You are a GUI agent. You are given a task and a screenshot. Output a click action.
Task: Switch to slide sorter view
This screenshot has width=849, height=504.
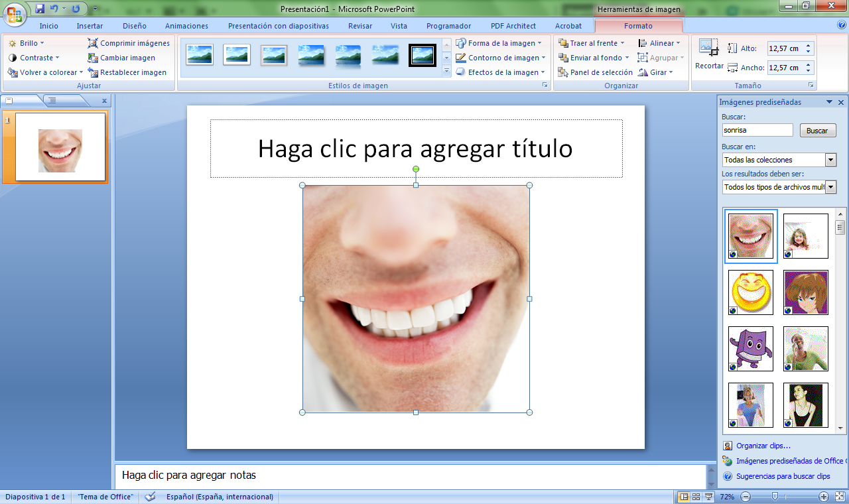pos(696,497)
